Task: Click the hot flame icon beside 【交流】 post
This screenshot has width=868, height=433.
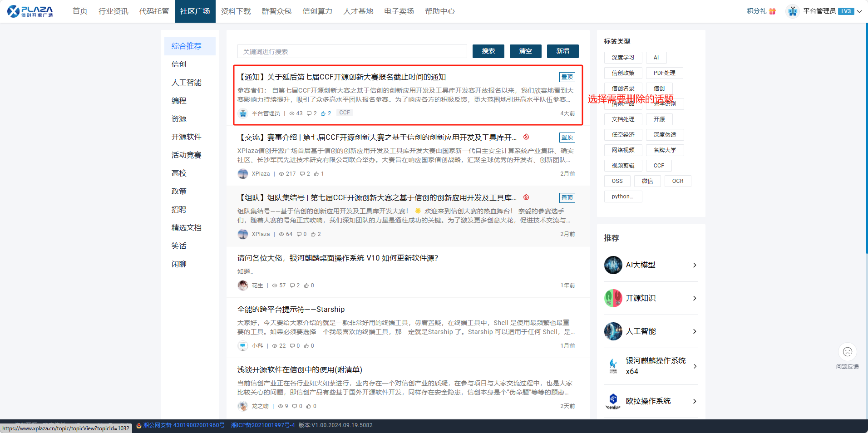Action: (526, 137)
